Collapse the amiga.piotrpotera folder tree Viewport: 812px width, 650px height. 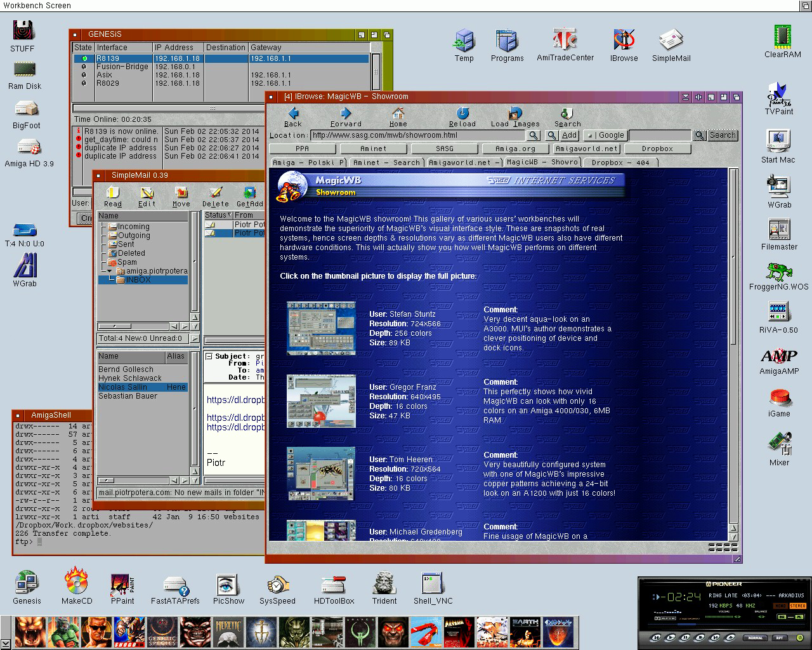[x=110, y=271]
